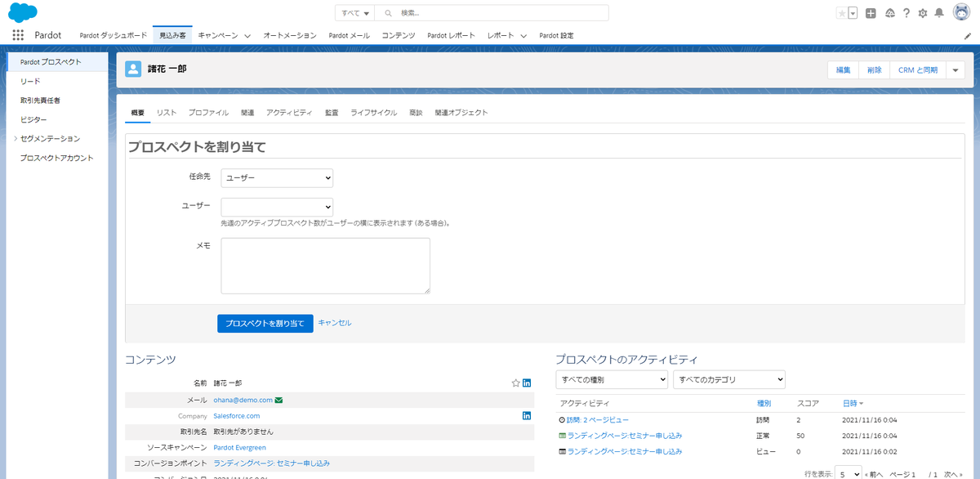
Task: Expand the キャンペーン tab chevron
Action: (x=247, y=36)
